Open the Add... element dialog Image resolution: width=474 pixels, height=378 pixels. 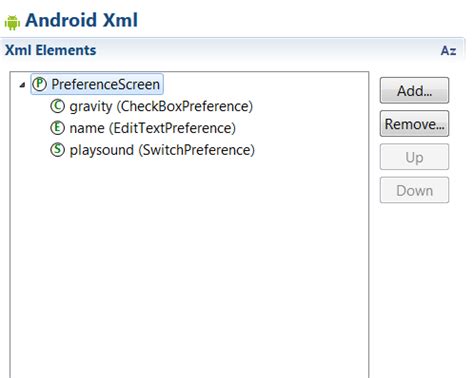tap(414, 90)
